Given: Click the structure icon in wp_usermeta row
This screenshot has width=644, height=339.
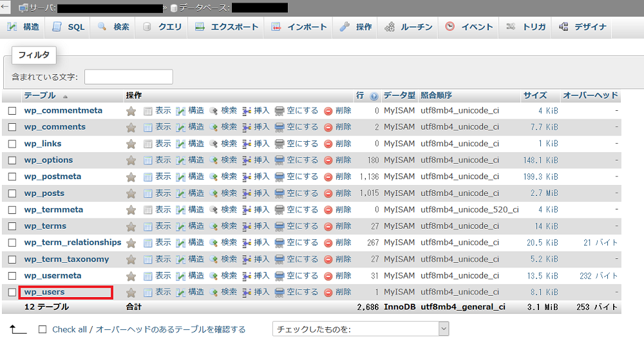Looking at the screenshot, I should [x=181, y=276].
